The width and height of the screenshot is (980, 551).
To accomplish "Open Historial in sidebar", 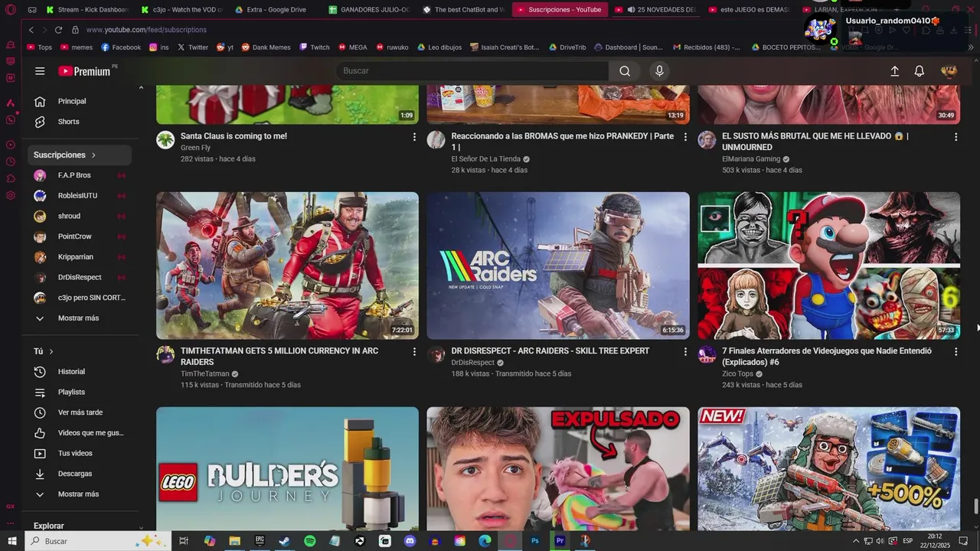I will [80, 372].
